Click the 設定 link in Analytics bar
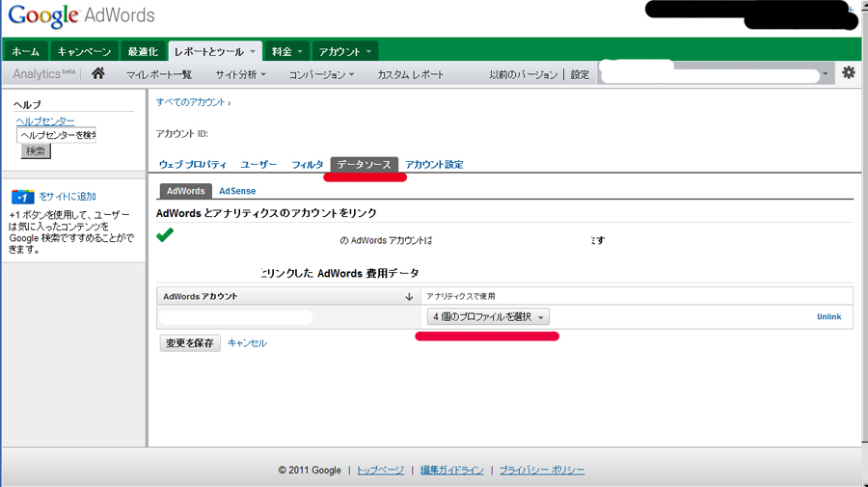Screen dimensions: 868x487 pyautogui.click(x=580, y=74)
